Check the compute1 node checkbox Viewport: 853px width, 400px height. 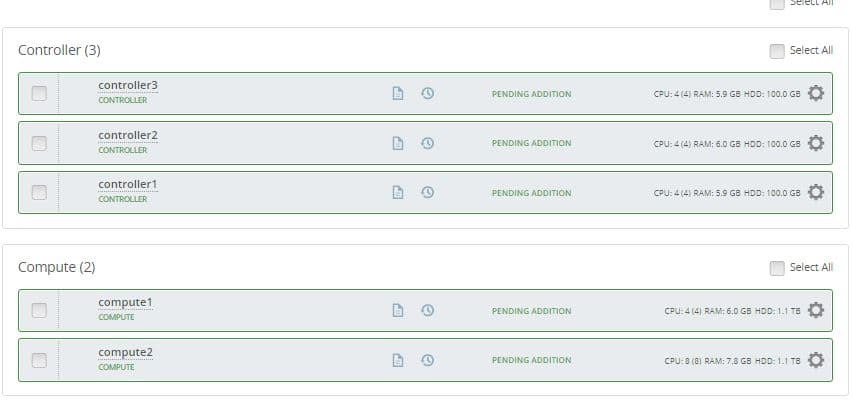(x=39, y=310)
